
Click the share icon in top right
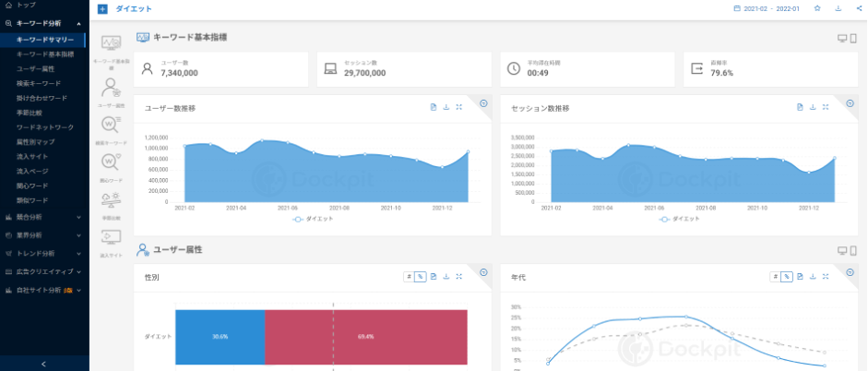pos(859,8)
